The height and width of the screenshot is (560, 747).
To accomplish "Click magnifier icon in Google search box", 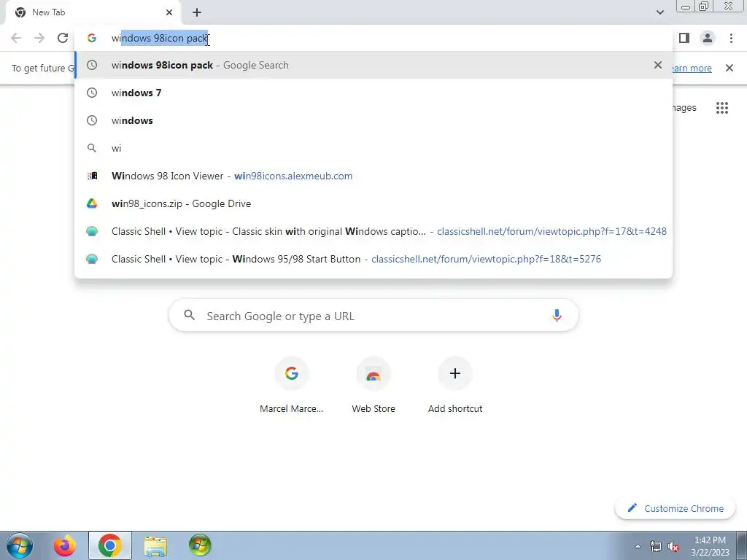I will 189,315.
